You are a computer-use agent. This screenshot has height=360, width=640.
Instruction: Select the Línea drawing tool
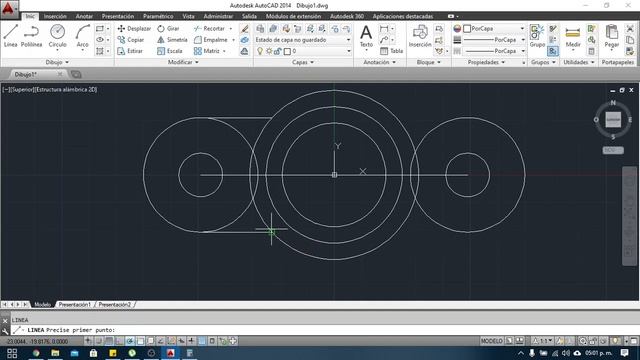(11, 36)
